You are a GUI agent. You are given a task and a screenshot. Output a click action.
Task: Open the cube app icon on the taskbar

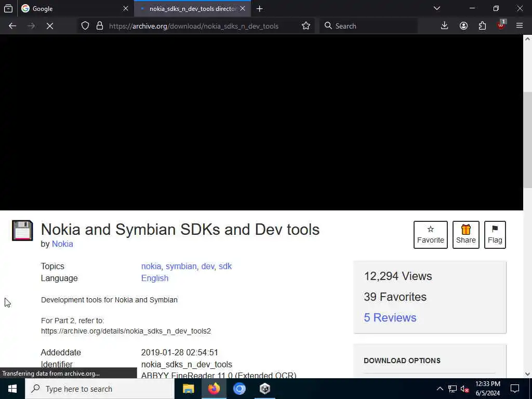coord(264,389)
